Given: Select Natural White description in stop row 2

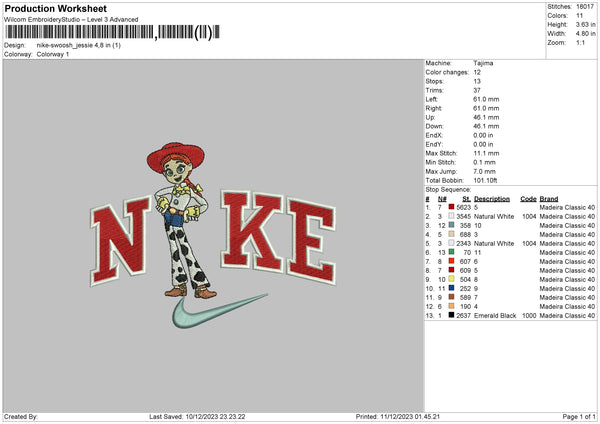Looking at the screenshot, I should [494, 216].
